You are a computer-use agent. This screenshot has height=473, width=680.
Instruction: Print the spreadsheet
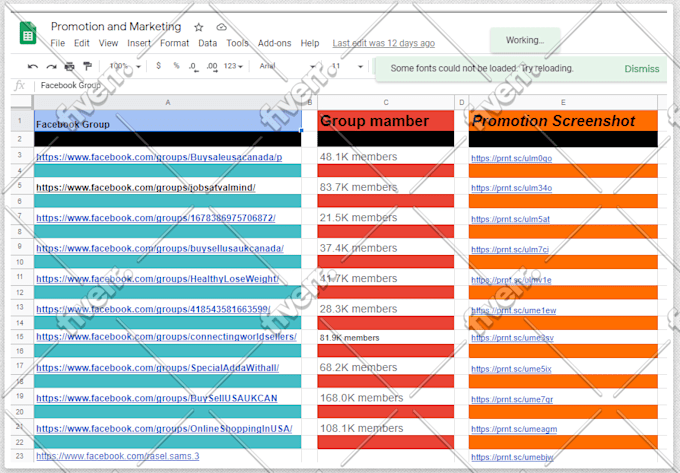pyautogui.click(x=69, y=66)
